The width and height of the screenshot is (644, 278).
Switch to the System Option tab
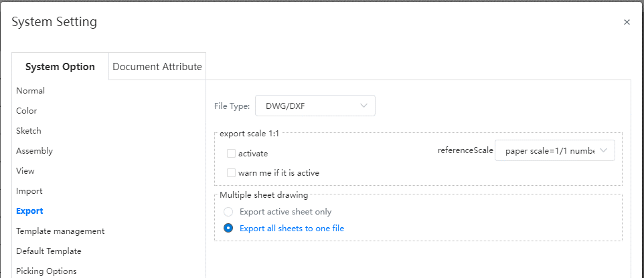60,66
